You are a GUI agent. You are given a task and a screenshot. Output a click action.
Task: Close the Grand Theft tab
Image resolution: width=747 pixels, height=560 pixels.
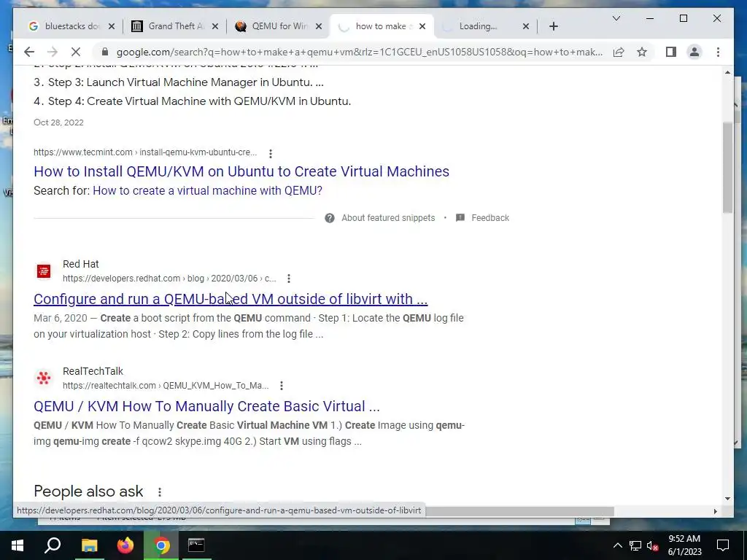(215, 26)
